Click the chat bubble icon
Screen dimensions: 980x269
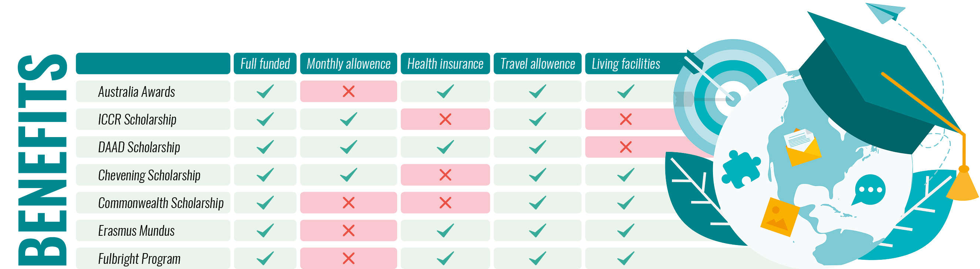pyautogui.click(x=870, y=189)
